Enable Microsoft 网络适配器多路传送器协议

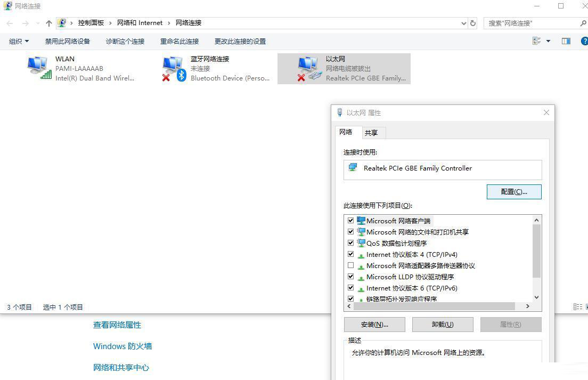coord(351,265)
